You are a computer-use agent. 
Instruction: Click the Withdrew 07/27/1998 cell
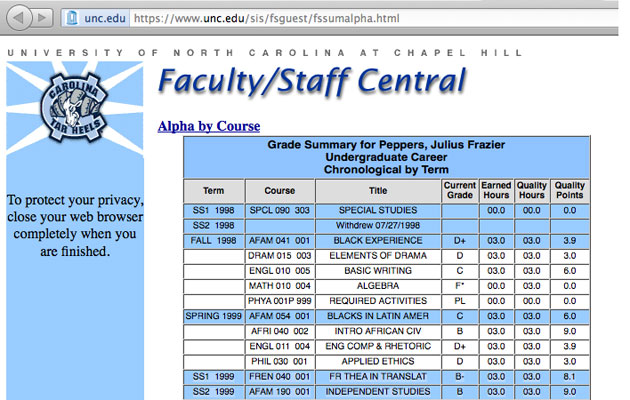[378, 226]
